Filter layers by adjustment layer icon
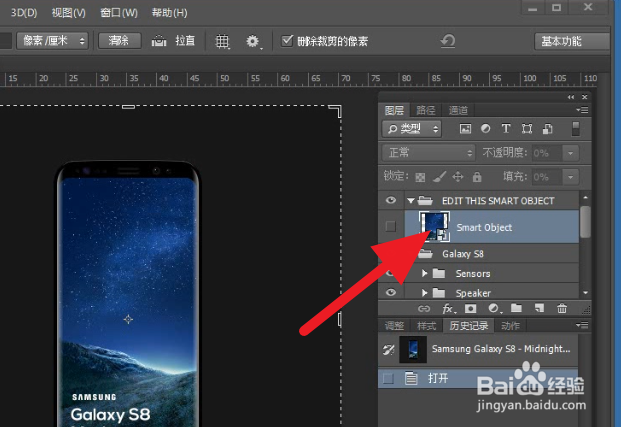The width and height of the screenshot is (621, 427). pyautogui.click(x=485, y=129)
